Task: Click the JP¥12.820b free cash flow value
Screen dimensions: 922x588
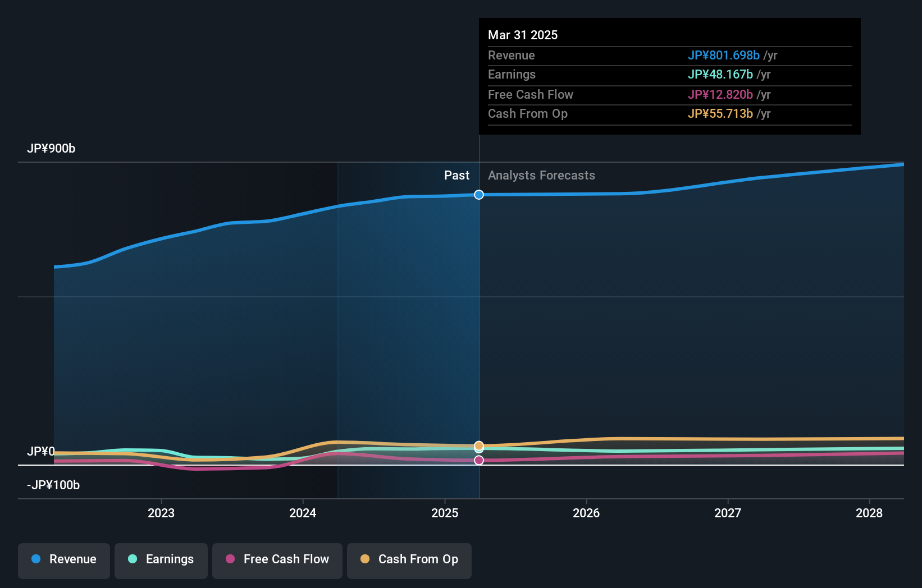Action: tap(720, 95)
